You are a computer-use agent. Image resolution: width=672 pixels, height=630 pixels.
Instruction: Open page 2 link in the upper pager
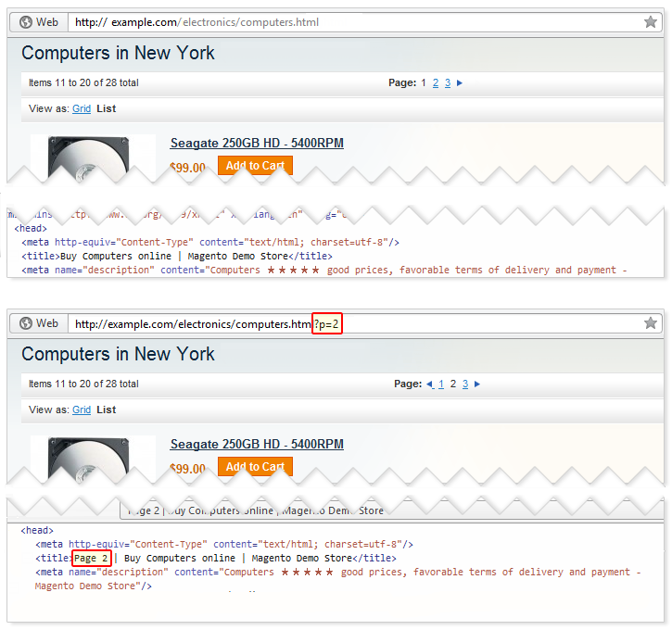tap(436, 83)
